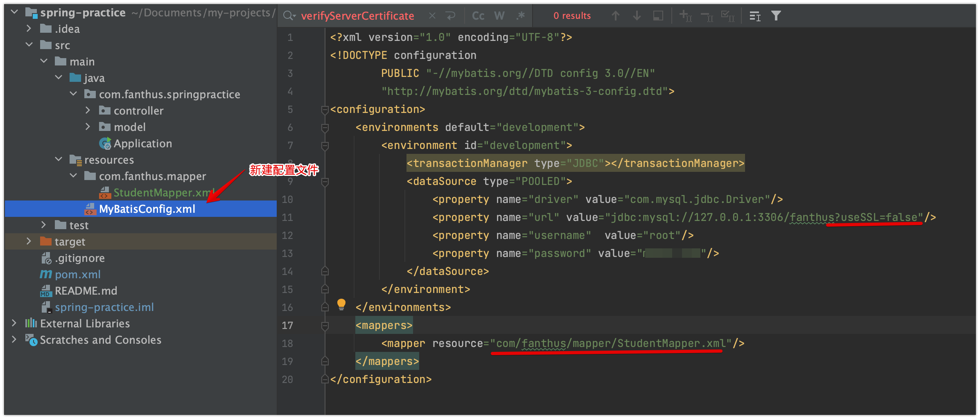This screenshot has height=419, width=980.
Task: Collapse the resources folder
Action: coord(59,160)
